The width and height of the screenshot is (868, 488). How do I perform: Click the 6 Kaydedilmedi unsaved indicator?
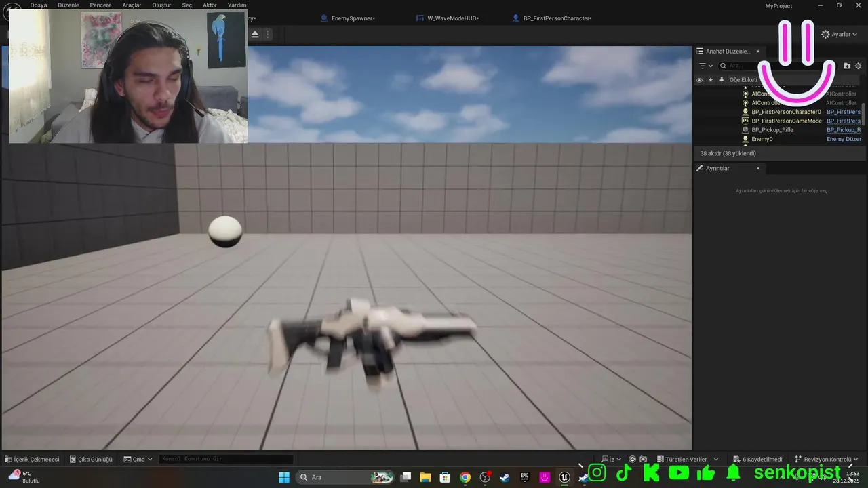(x=757, y=459)
